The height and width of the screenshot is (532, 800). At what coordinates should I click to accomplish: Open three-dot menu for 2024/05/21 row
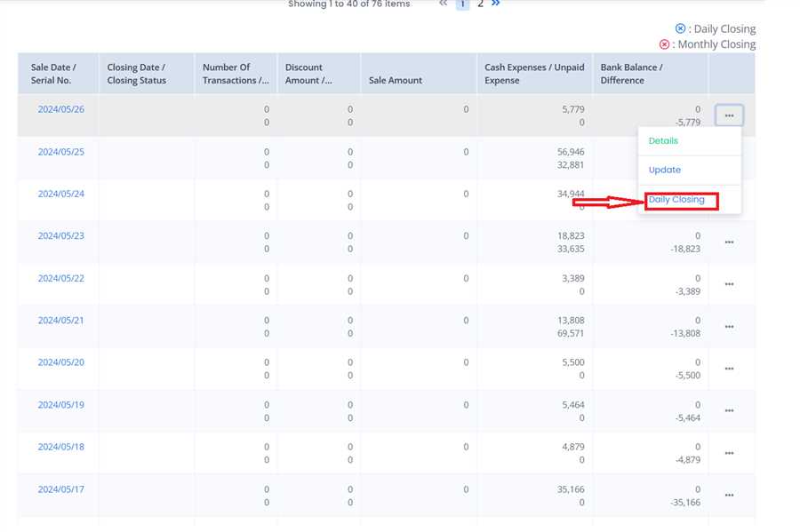click(x=729, y=327)
